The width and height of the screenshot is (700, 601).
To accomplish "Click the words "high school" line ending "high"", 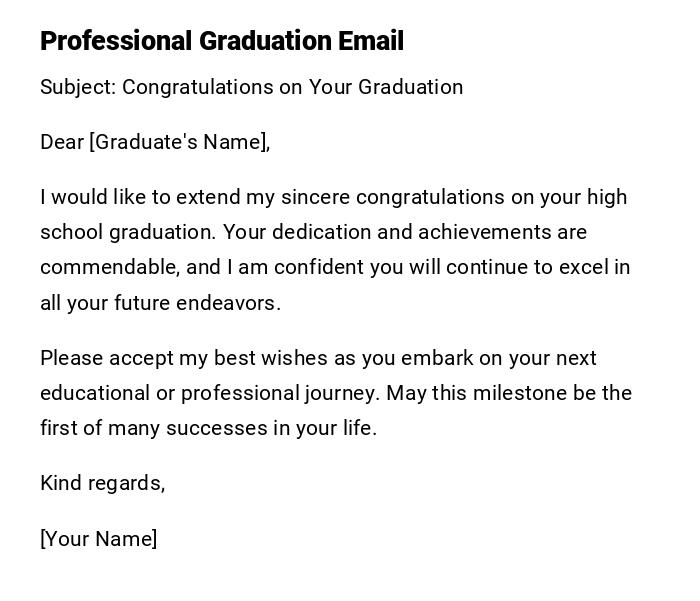I will click(x=608, y=197).
